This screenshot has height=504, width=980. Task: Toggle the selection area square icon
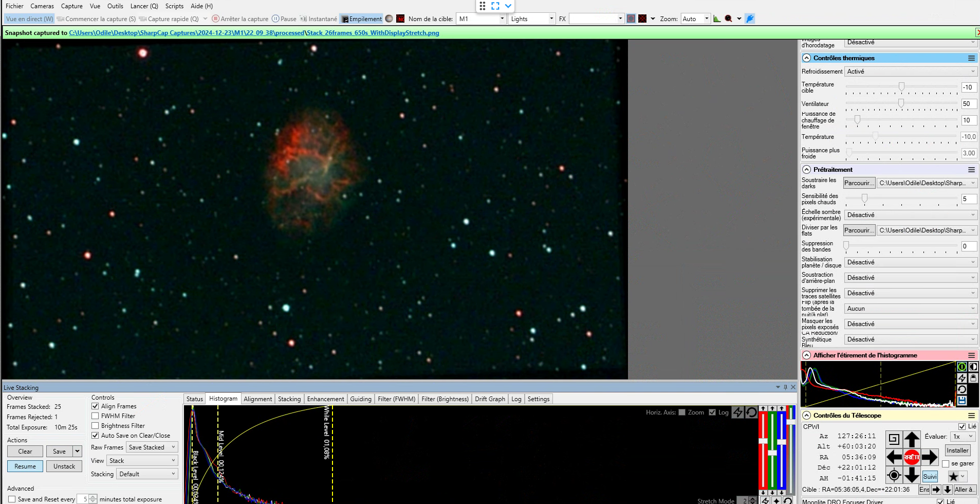pos(631,19)
